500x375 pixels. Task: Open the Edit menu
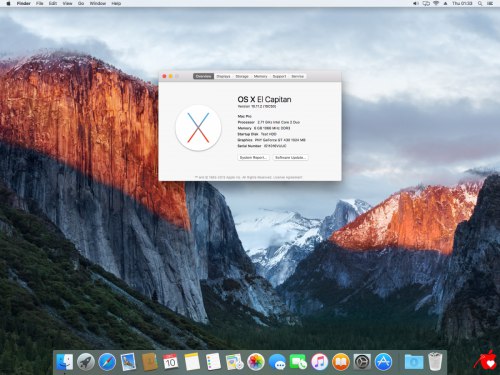tap(53, 3)
